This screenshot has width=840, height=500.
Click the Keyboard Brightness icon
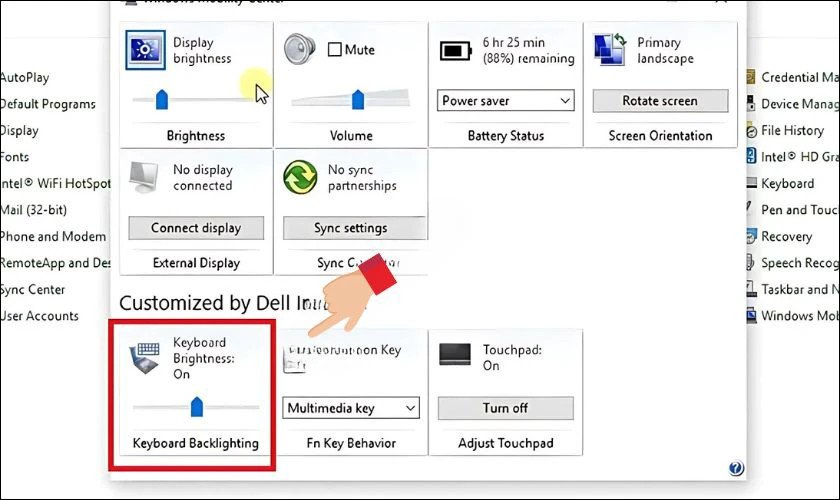pyautogui.click(x=147, y=357)
